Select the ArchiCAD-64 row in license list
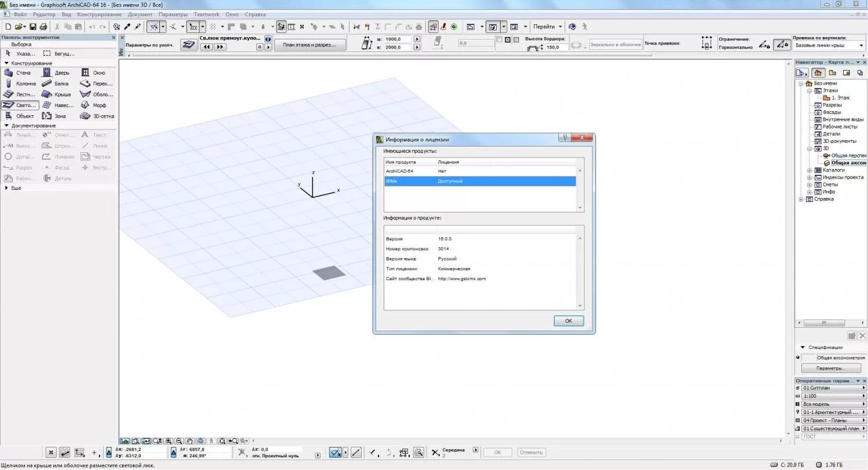Viewport: 868px width, 470px height. [480, 171]
